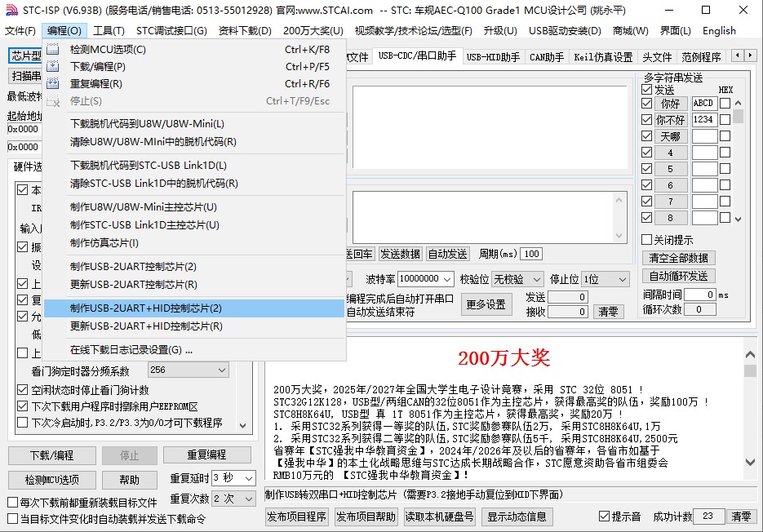
Task: Click the 循环次数 input field
Action: coord(700,309)
